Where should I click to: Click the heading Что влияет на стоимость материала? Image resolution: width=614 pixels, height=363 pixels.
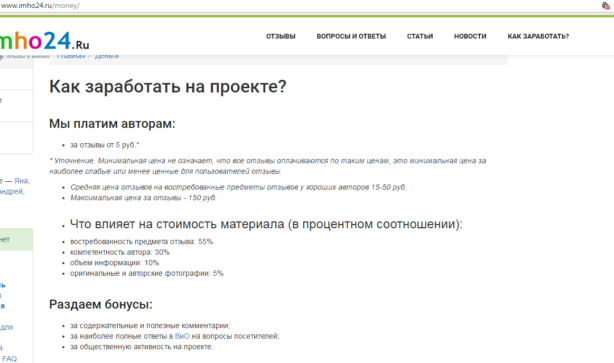pos(266,224)
